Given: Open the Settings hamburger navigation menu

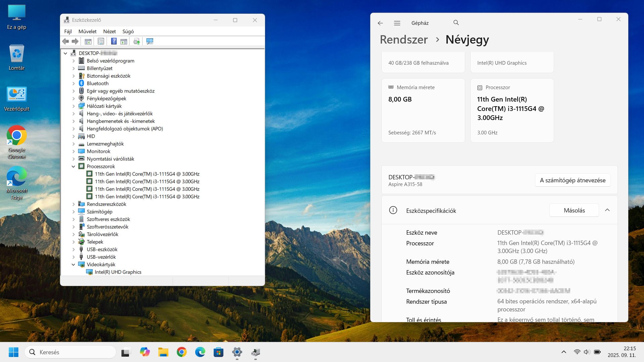Looking at the screenshot, I should click(x=397, y=23).
